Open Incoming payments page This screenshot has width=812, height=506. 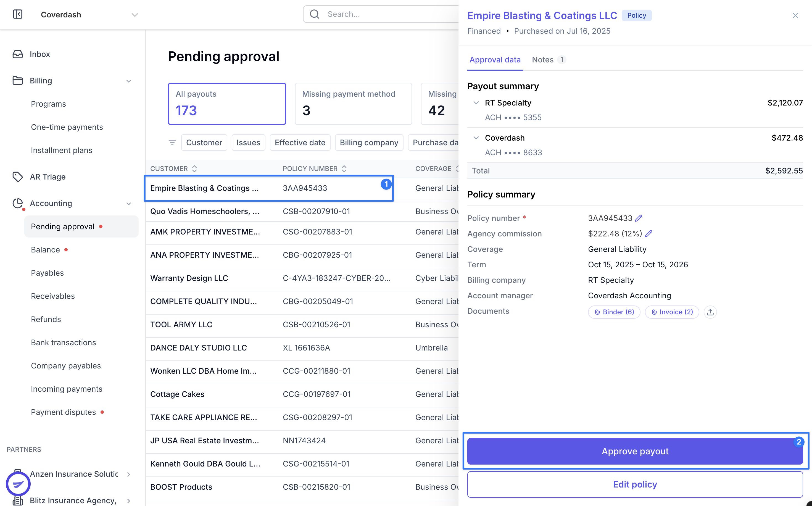[67, 389]
